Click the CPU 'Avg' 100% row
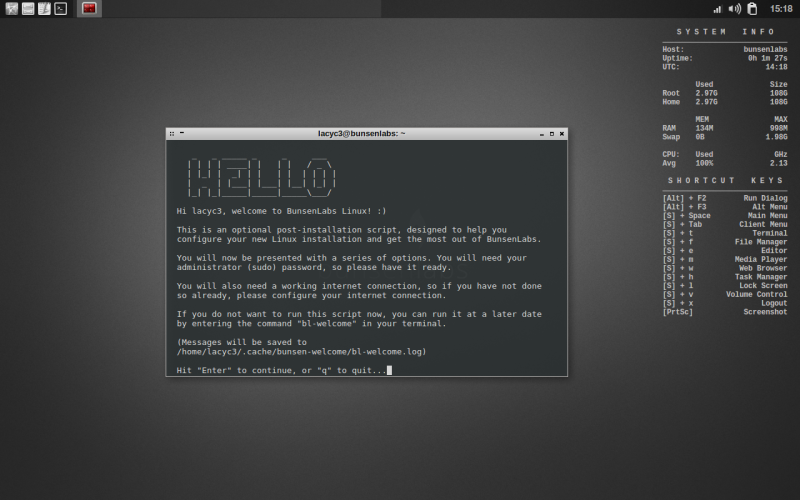This screenshot has height=500, width=800. click(724, 164)
